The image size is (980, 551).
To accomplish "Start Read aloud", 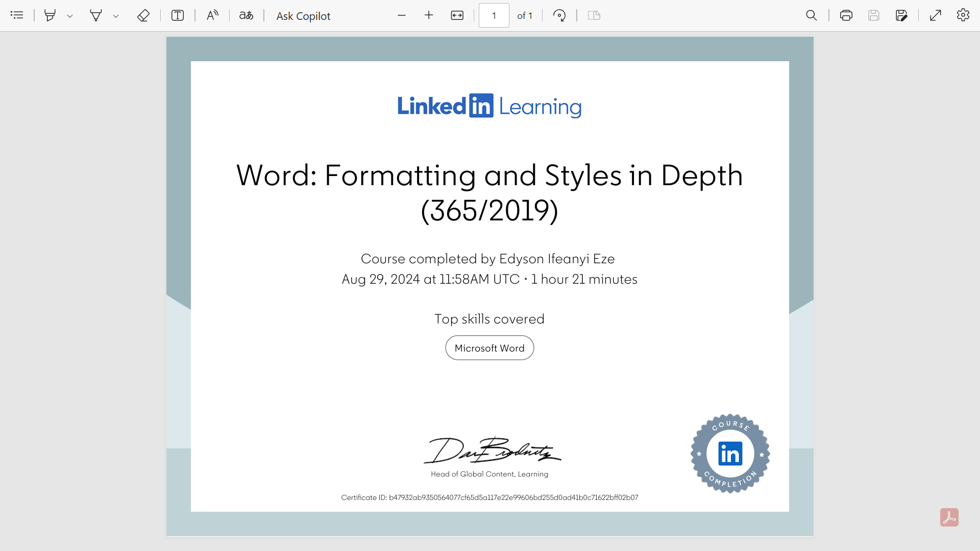I will click(x=212, y=15).
